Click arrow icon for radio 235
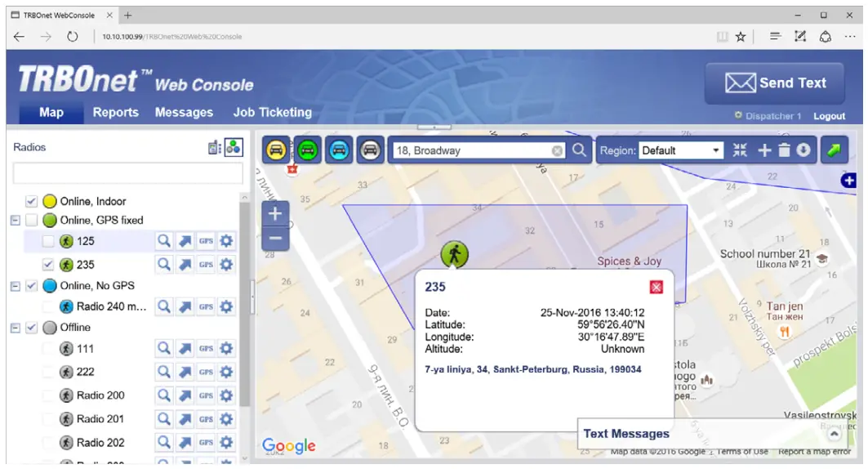868x469 pixels. point(185,265)
